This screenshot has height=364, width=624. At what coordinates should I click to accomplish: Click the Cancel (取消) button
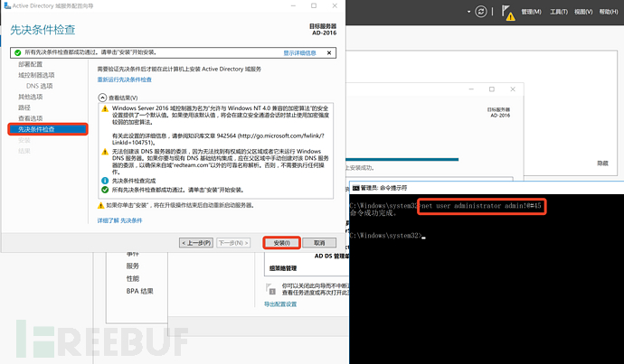pos(319,243)
